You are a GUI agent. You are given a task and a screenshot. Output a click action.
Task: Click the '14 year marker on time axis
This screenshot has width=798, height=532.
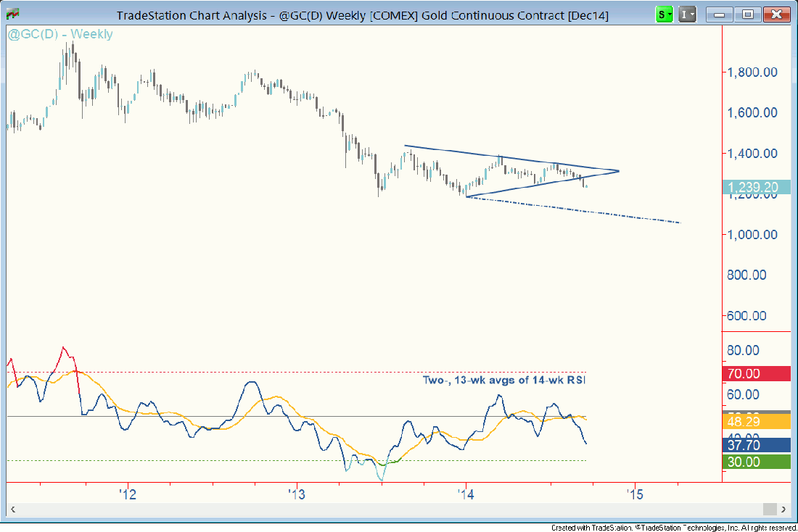[x=466, y=495]
